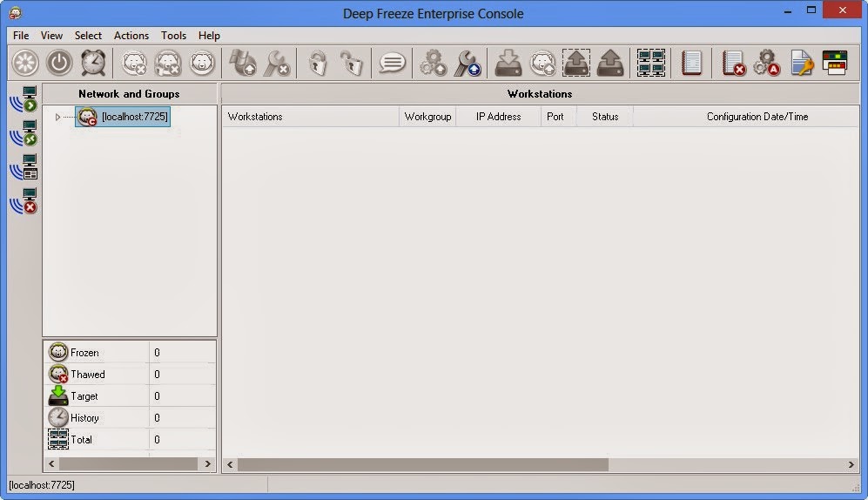
Task: Click sidebar network icon with green arrow
Action: [24, 99]
